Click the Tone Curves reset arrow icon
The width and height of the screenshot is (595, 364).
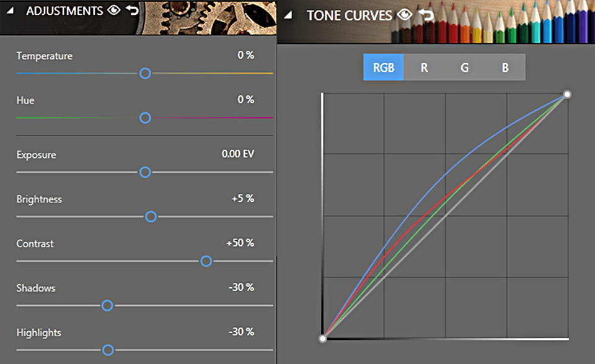[426, 15]
